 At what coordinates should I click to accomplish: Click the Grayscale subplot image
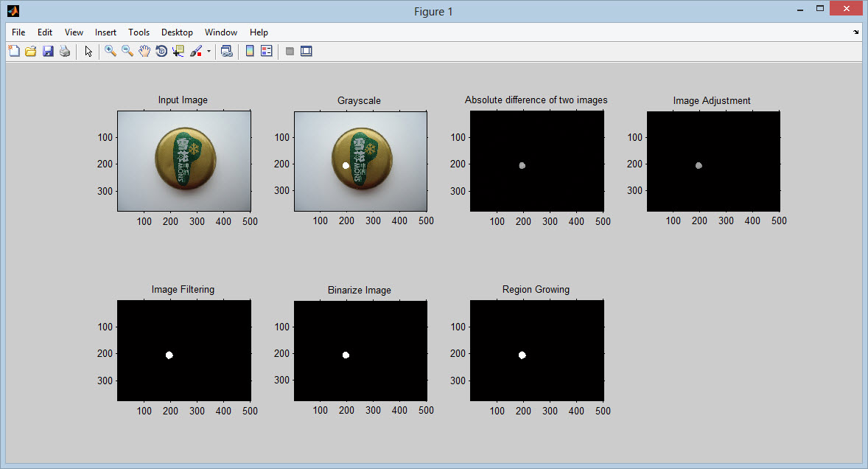[x=360, y=161]
